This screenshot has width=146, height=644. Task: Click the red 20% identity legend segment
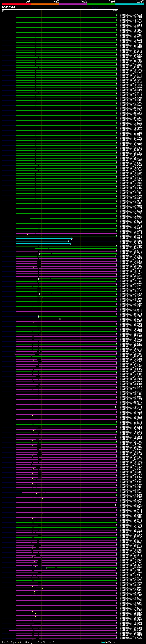pos(16,4)
